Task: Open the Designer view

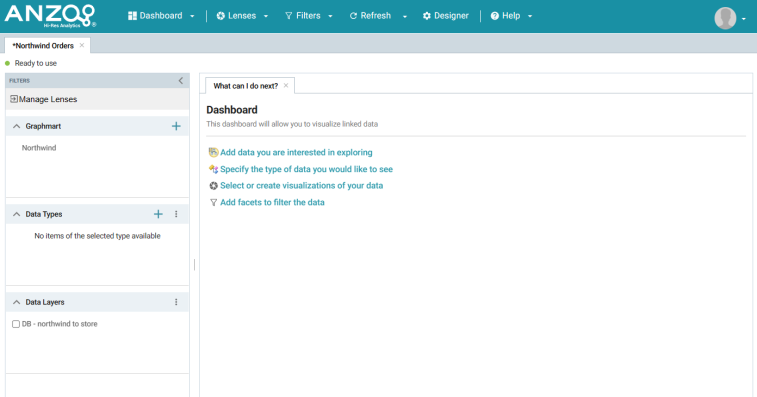Action: (446, 16)
